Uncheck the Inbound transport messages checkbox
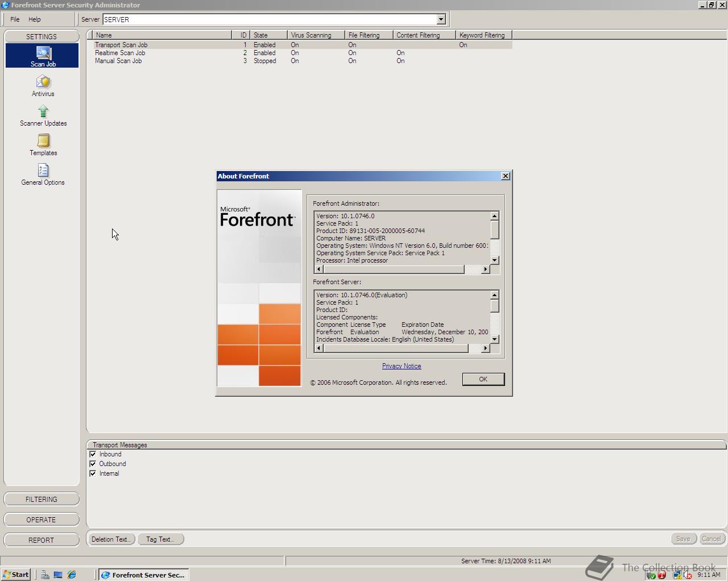Image resolution: width=728 pixels, height=582 pixels. pos(93,454)
